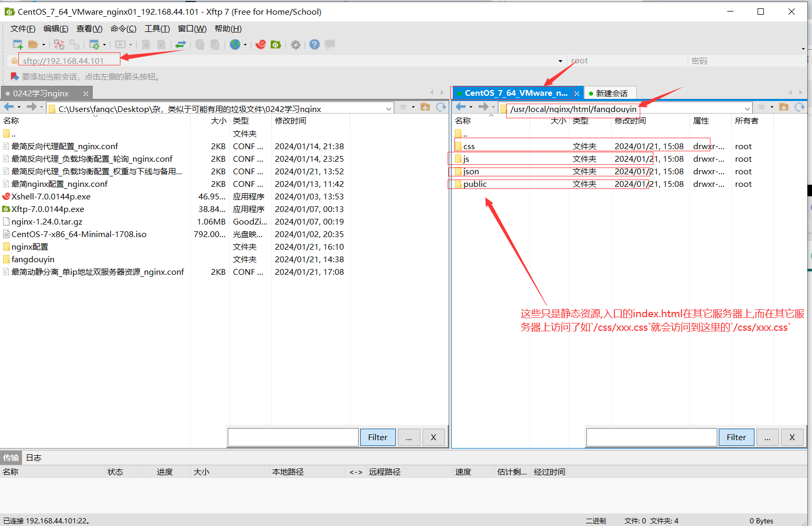Select CentOS-7-x86_64-Minimal-1708.iso file
This screenshot has height=526, width=812.
(x=174, y=234)
